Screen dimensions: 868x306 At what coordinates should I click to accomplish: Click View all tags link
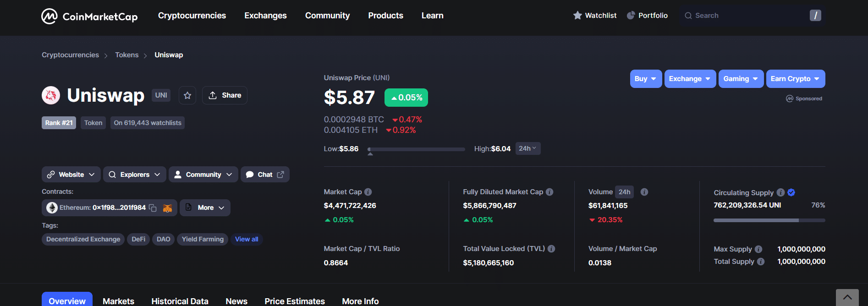pyautogui.click(x=247, y=239)
